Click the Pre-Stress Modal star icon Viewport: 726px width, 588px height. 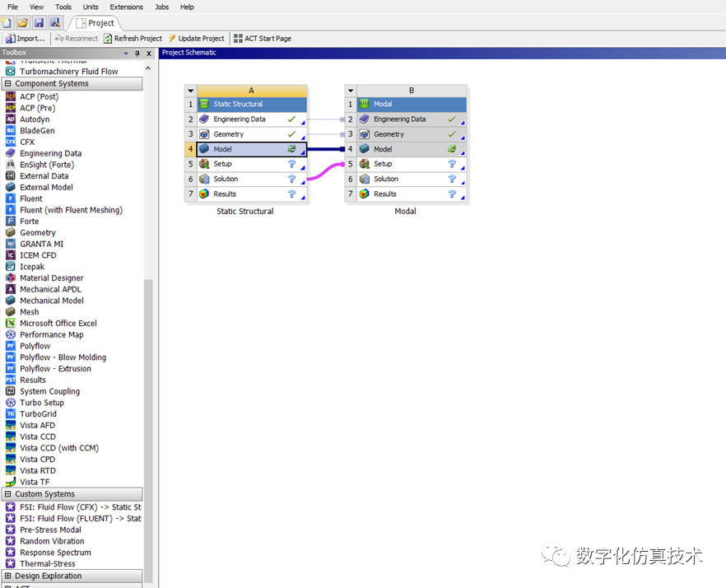10,530
